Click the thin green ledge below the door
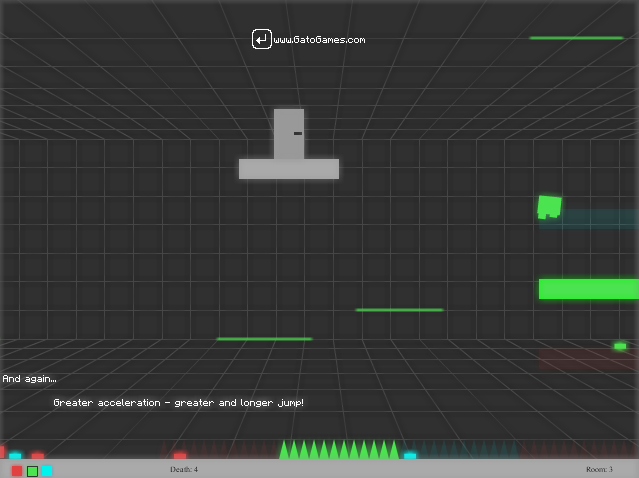 point(264,339)
